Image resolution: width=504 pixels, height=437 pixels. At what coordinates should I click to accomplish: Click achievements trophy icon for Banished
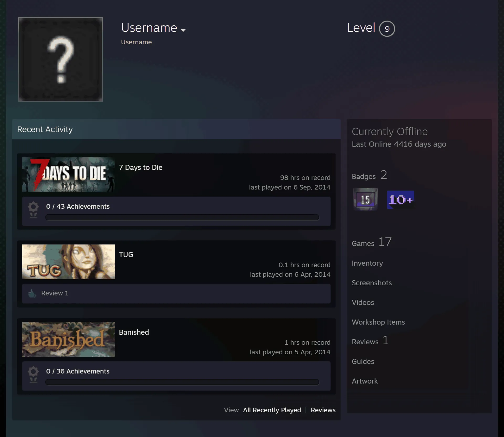point(33,375)
